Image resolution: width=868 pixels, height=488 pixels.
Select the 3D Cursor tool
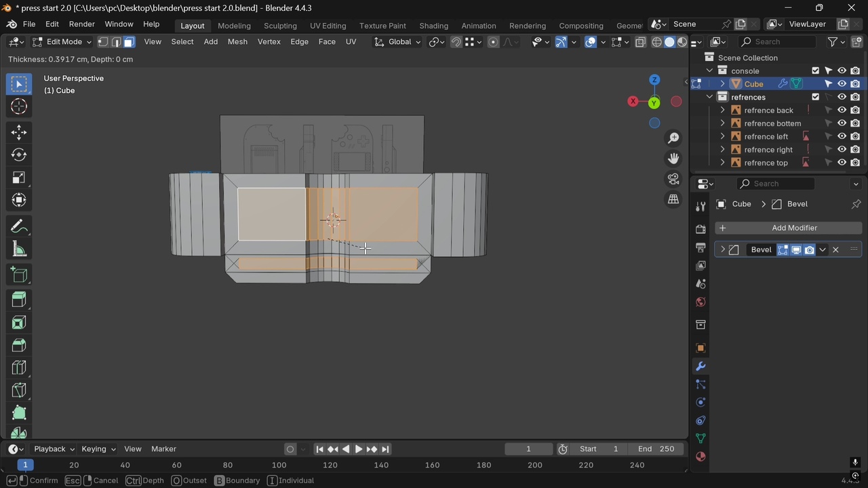coord(19,106)
